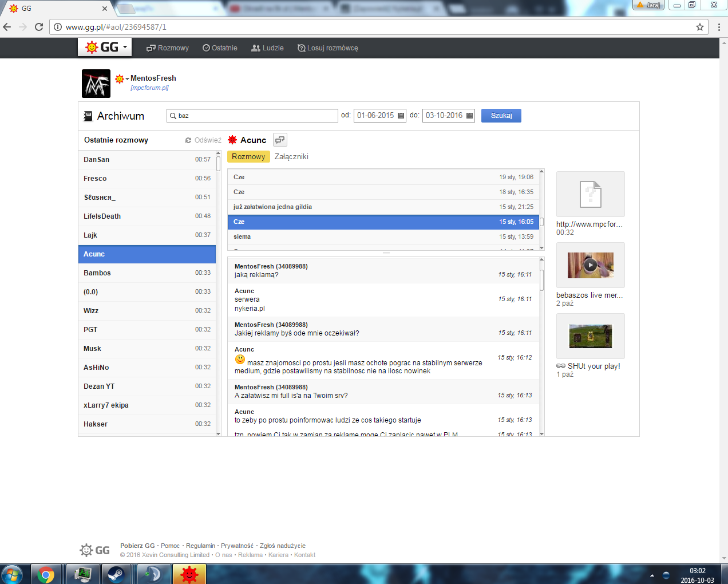Bookmark this page with star icon
728x584 pixels.
[699, 27]
